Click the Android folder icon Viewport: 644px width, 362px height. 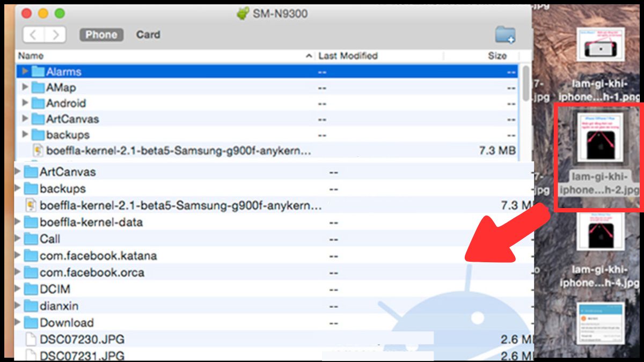tap(38, 103)
